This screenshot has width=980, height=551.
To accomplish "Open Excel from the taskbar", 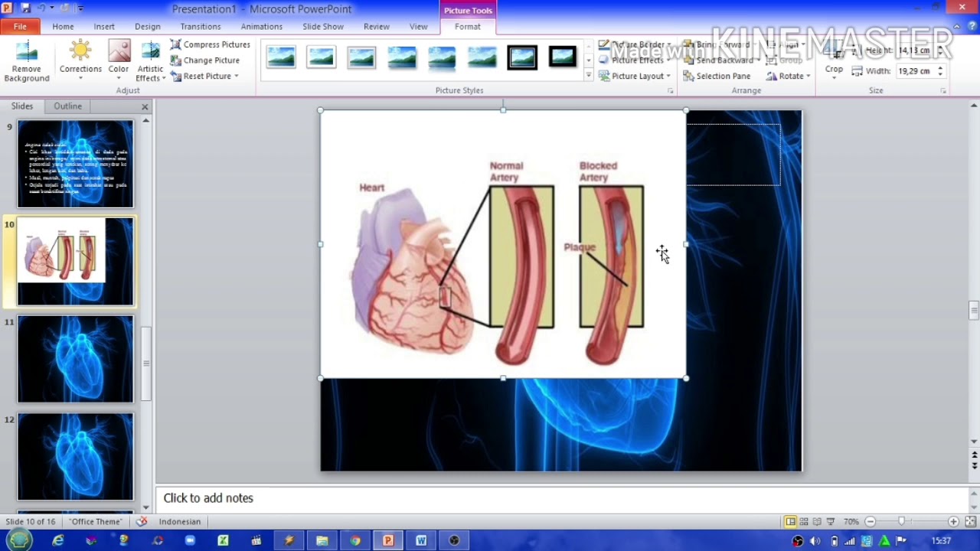I will pyautogui.click(x=223, y=540).
